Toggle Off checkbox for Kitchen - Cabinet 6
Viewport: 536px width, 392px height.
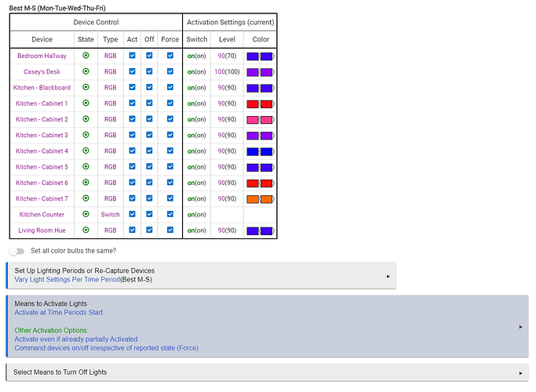tap(149, 183)
